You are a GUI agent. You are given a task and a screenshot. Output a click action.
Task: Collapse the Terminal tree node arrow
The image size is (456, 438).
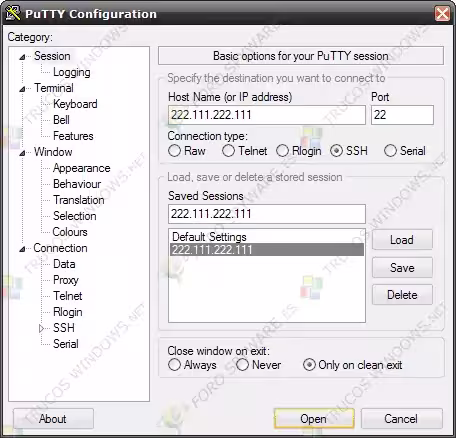pos(22,89)
